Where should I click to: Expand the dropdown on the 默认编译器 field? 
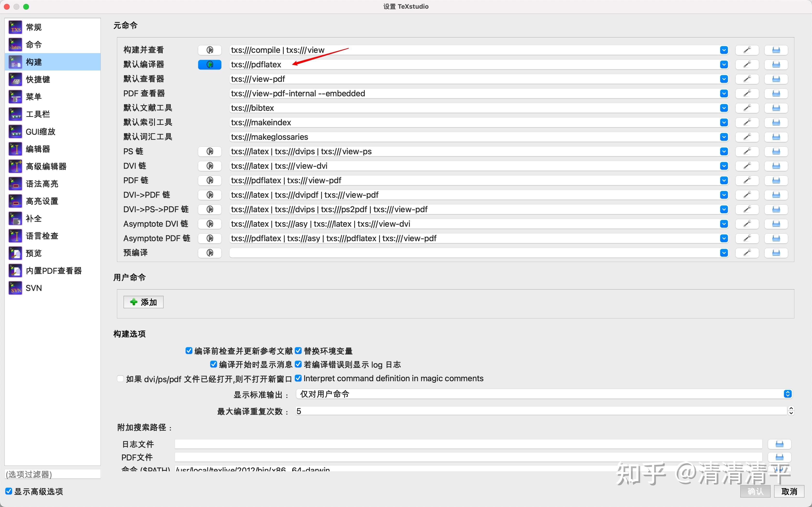pos(724,64)
